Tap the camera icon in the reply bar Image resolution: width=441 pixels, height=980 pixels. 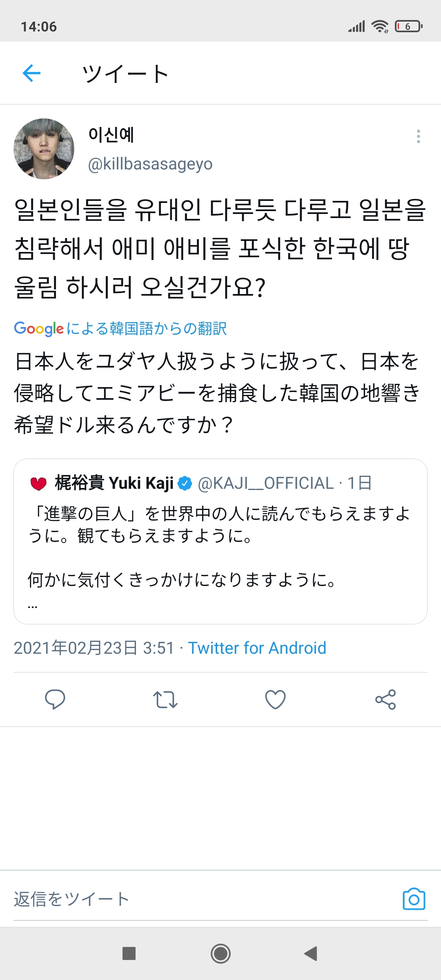click(414, 899)
